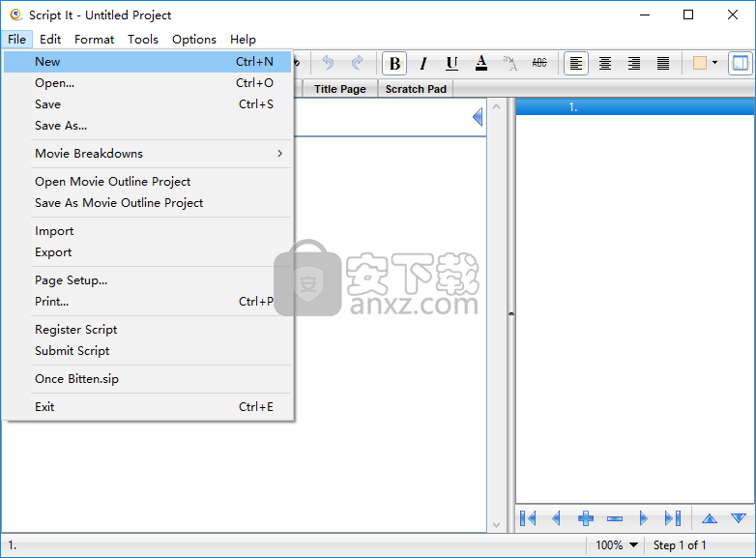756x558 pixels.
Task: Choose Open... menu entry
Action: pos(148,83)
